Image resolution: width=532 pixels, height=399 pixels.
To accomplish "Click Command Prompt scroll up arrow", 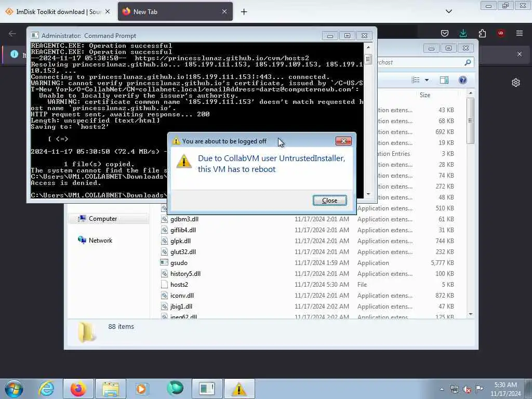I will [x=368, y=47].
